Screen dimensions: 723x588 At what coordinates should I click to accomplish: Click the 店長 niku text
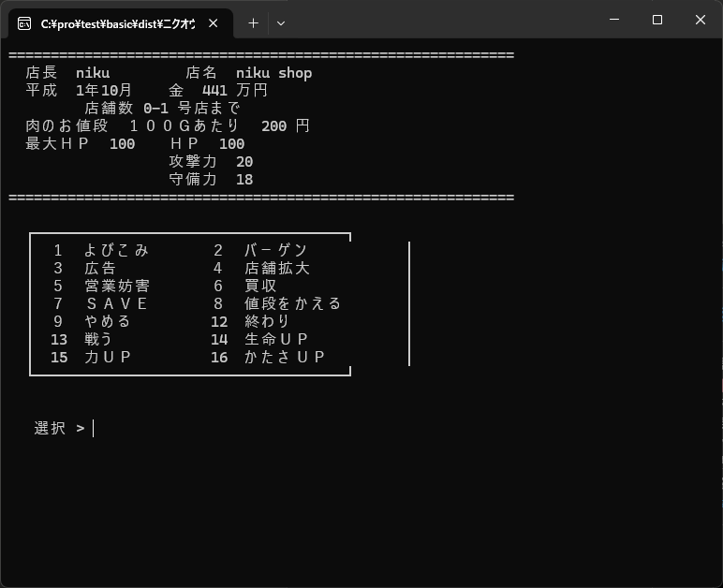pos(67,73)
